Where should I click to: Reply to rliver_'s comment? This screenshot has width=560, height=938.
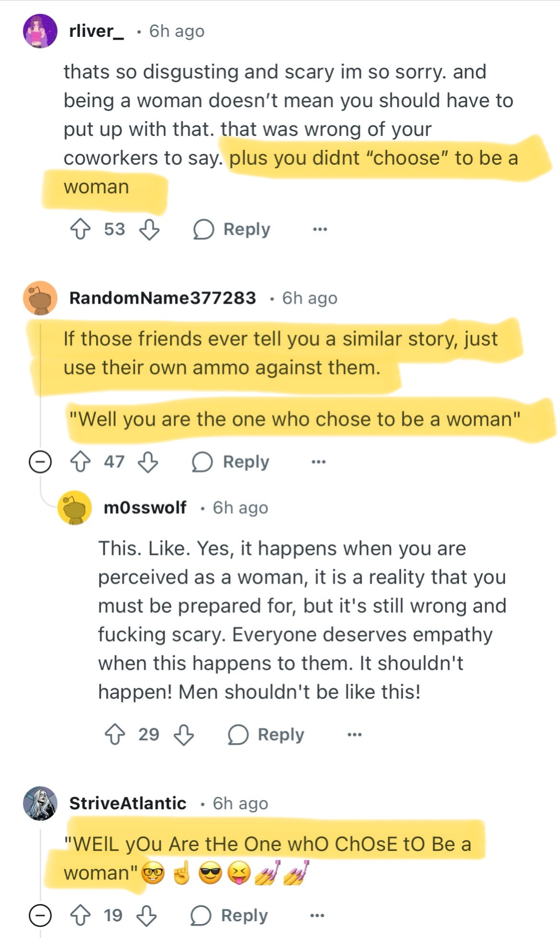pos(232,229)
